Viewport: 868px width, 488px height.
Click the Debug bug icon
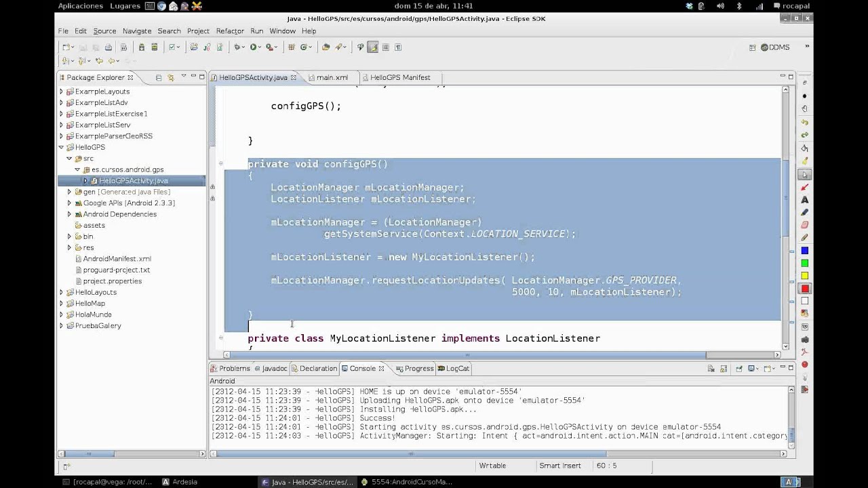coord(237,47)
